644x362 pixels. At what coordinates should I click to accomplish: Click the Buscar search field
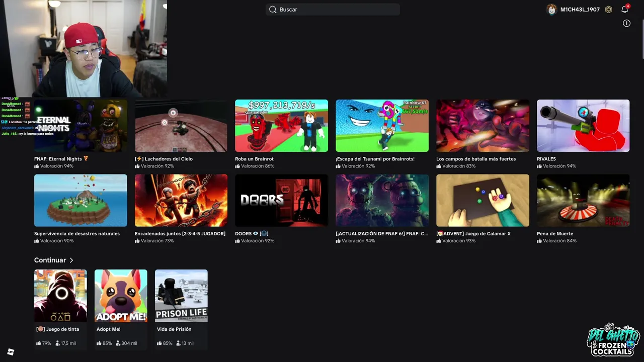(x=333, y=9)
